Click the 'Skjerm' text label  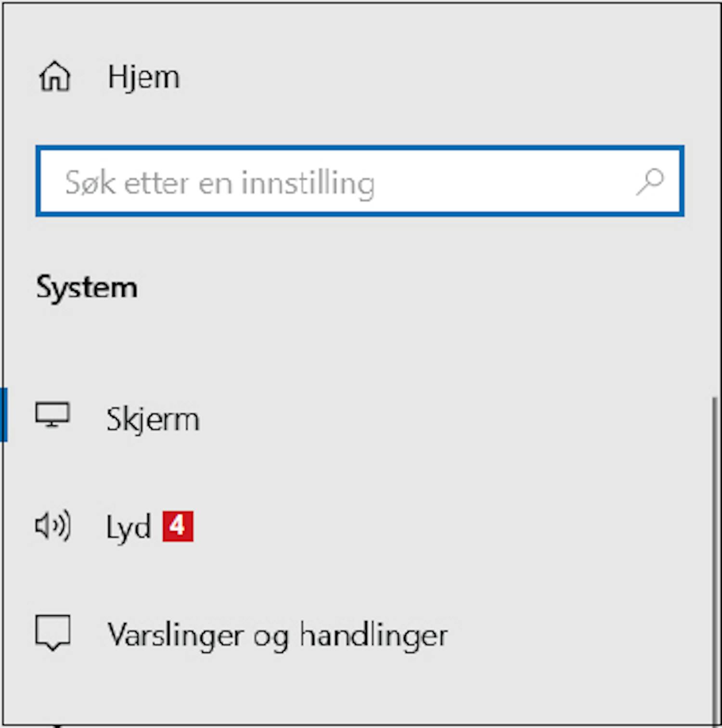tap(153, 419)
